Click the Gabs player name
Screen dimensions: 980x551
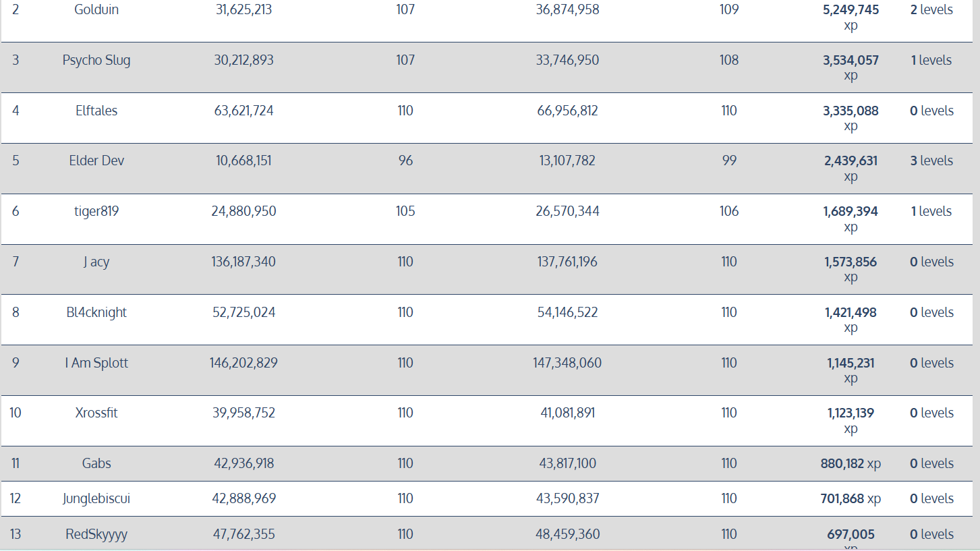click(x=96, y=463)
